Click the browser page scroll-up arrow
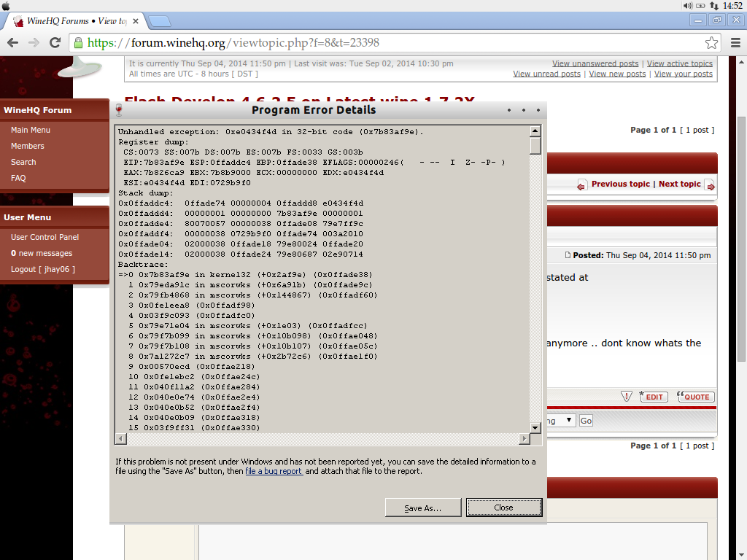The width and height of the screenshot is (747, 560). 741,63
